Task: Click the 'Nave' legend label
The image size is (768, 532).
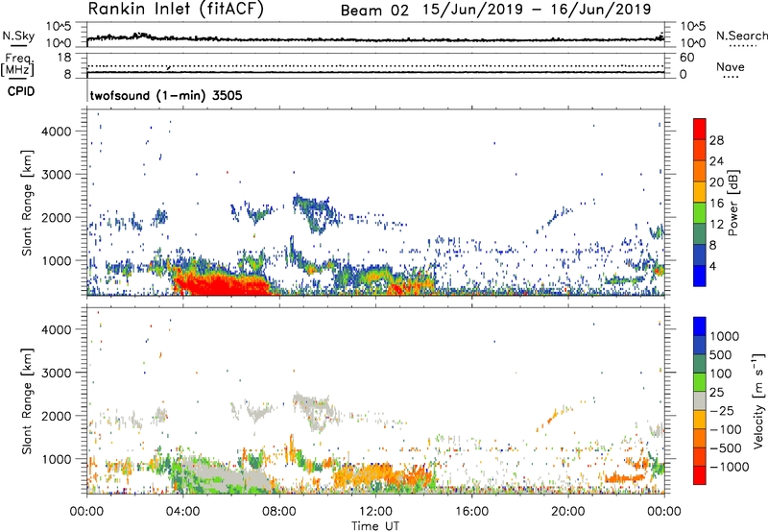Action: click(731, 66)
